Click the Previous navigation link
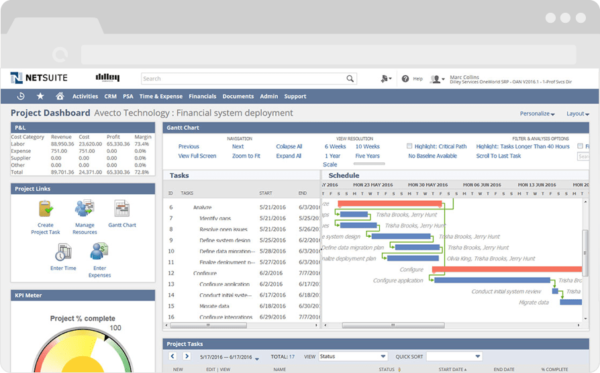The width and height of the screenshot is (600, 373). [x=189, y=147]
